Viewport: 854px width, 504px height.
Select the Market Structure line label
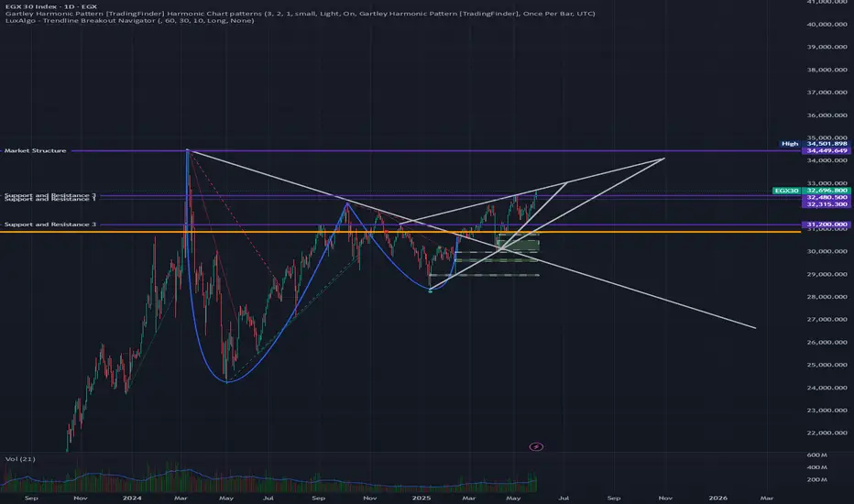(36, 150)
